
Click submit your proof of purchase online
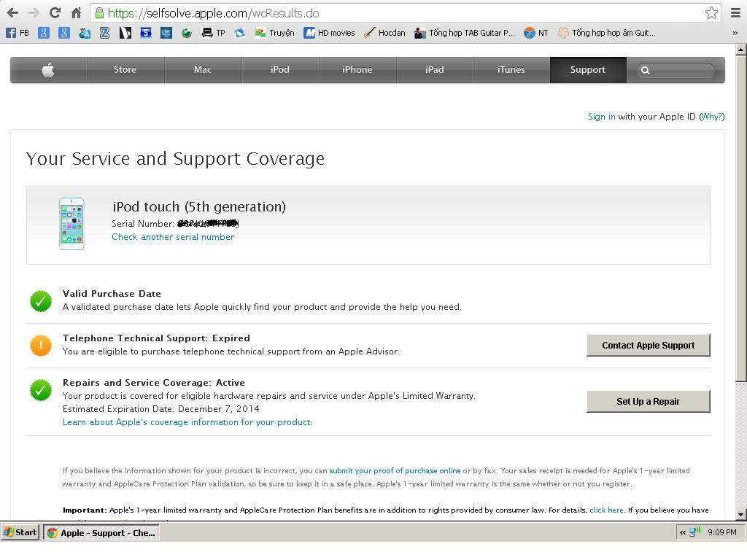(x=395, y=471)
